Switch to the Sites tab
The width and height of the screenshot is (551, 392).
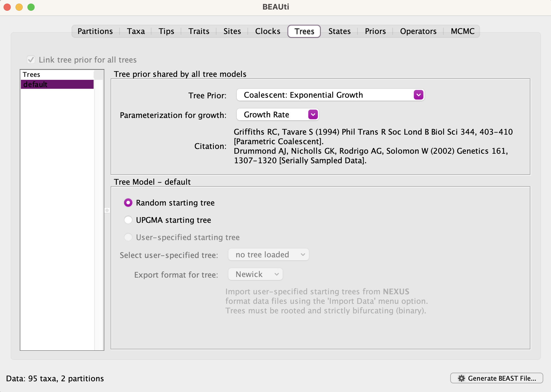click(232, 31)
